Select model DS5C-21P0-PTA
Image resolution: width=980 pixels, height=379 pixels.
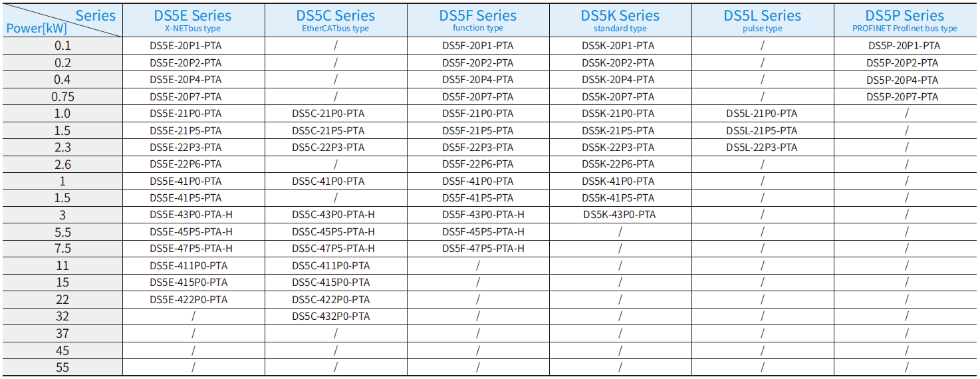328,114
